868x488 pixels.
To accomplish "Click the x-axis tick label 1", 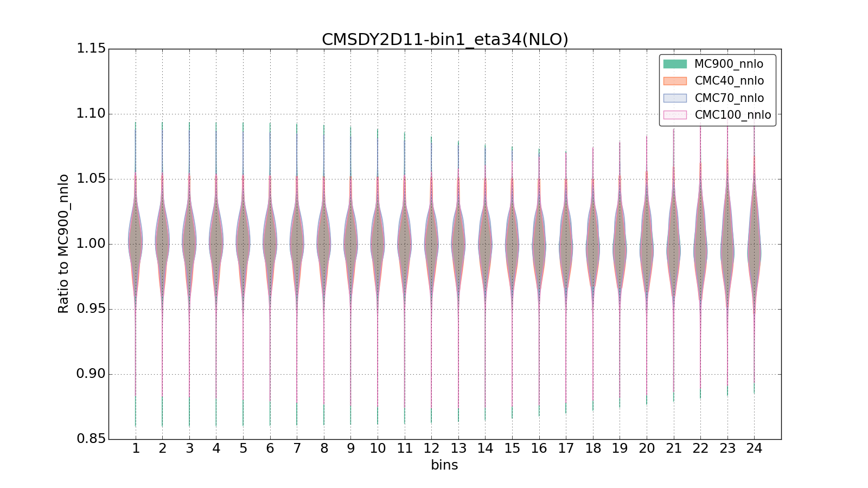I will (136, 448).
